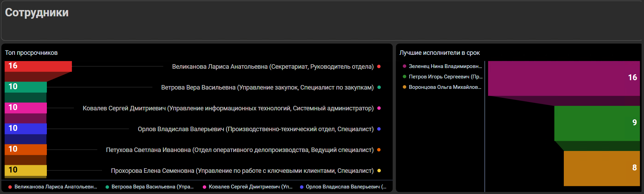This screenshot has width=644, height=194.
Task: Click the "Лучшие исполнители в срок" chart title
Action: tap(440, 53)
